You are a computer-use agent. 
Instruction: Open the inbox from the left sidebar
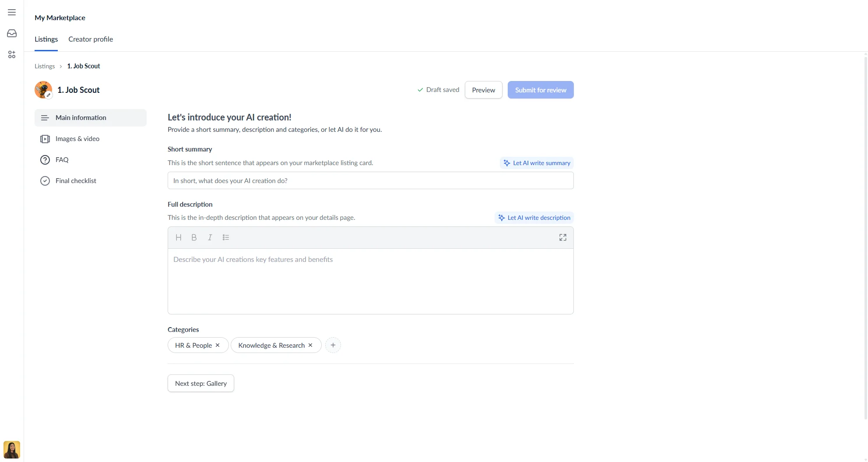tap(11, 33)
